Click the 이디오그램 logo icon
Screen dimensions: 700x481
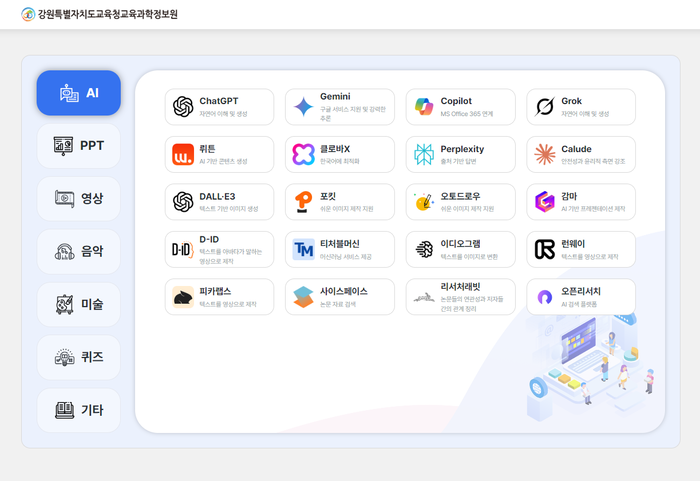point(424,250)
